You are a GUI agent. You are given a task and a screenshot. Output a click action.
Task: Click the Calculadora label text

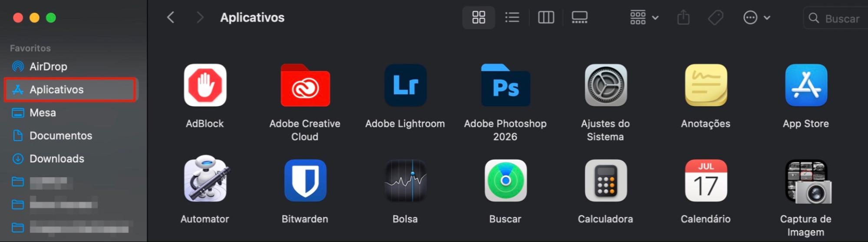point(605,219)
